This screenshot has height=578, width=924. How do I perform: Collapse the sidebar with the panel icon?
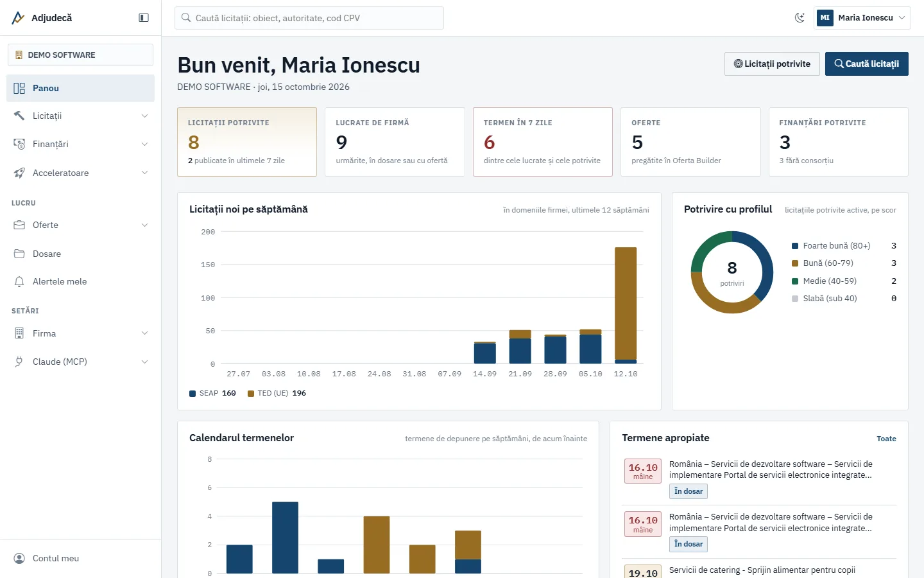coord(144,18)
